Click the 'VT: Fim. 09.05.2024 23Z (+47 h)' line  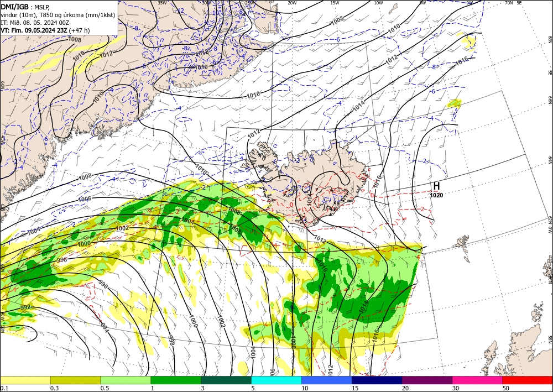pyautogui.click(x=45, y=30)
